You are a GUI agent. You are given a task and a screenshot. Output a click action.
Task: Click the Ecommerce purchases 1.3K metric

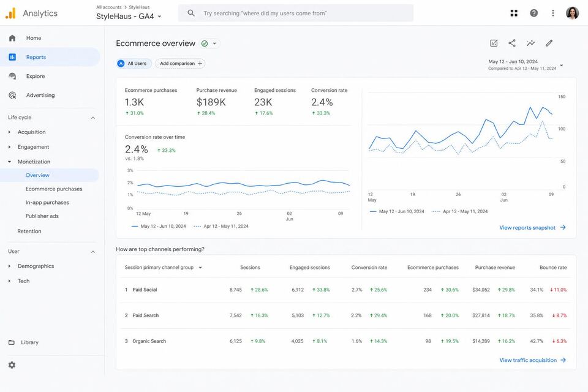tap(151, 102)
